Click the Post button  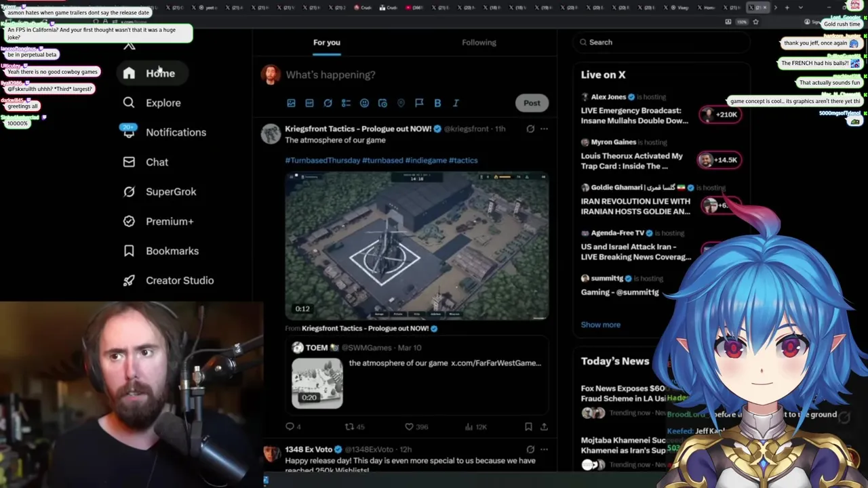tap(532, 103)
